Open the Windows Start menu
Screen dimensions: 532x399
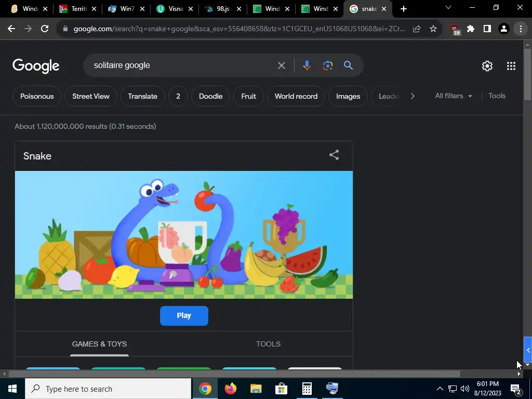tap(12, 389)
